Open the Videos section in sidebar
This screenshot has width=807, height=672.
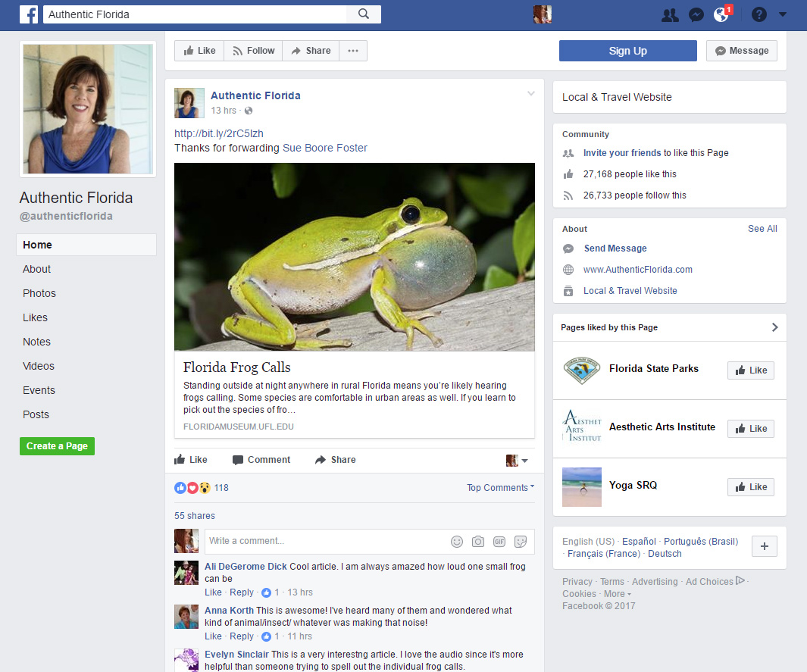pos(39,366)
